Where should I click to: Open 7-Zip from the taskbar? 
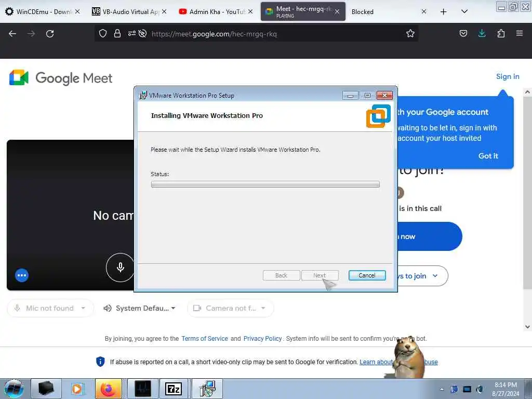coord(174,389)
